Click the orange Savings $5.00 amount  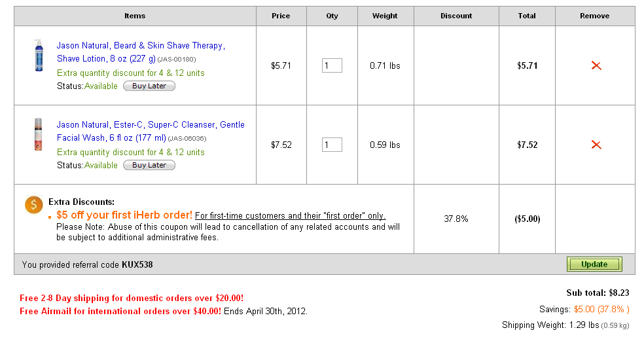pos(601,309)
